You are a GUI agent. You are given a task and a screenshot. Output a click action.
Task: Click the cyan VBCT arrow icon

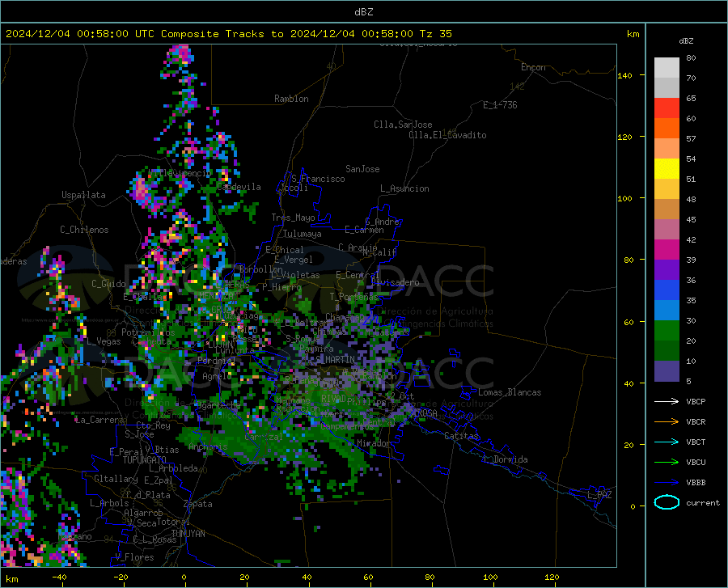(667, 442)
